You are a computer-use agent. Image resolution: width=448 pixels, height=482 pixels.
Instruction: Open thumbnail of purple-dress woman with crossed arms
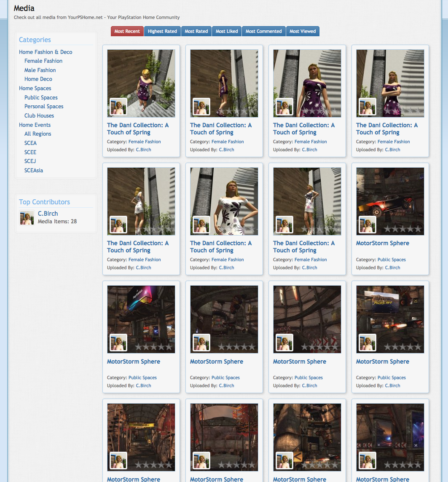click(x=390, y=83)
